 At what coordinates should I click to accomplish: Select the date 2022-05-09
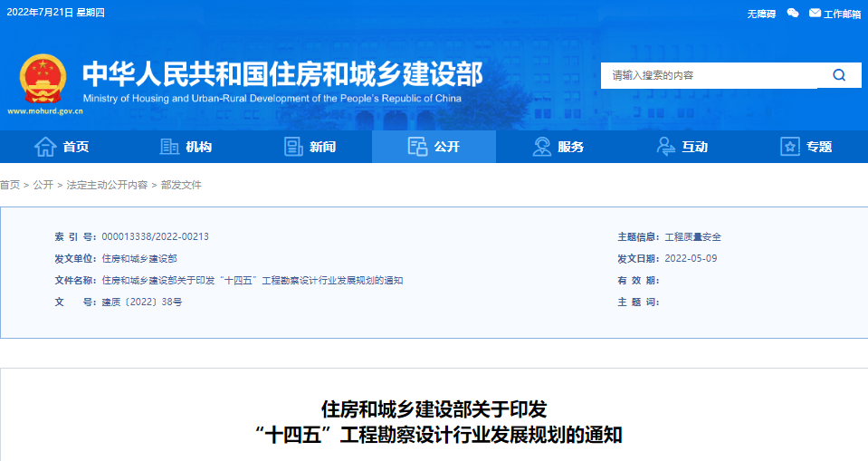click(691, 259)
